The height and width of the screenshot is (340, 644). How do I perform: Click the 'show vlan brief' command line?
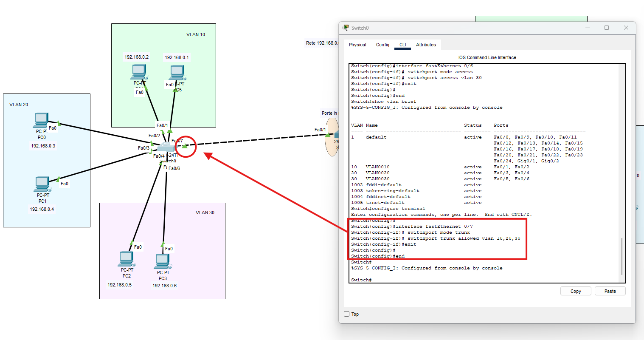coord(384,102)
